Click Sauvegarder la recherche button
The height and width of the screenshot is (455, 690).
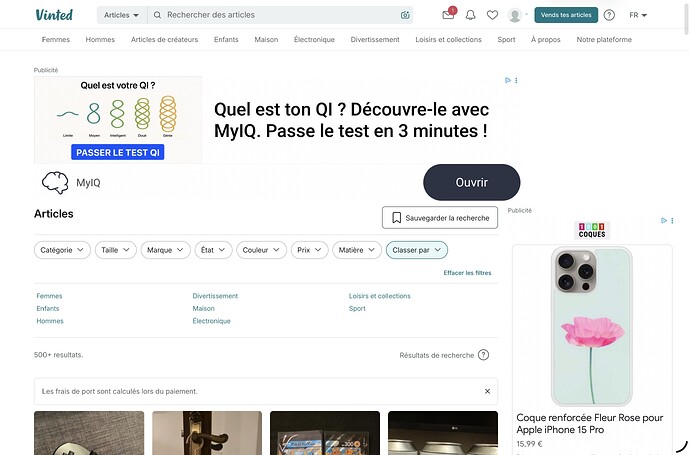pos(440,217)
